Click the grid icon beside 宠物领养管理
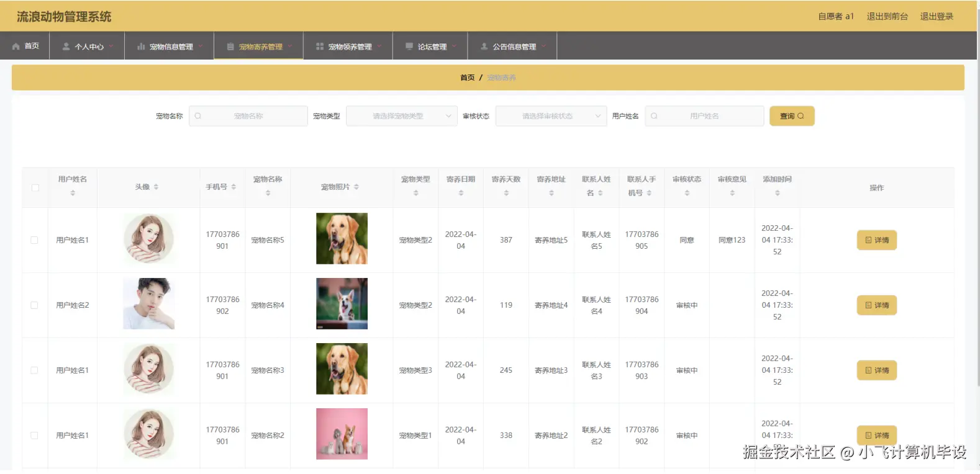The image size is (980, 474). [320, 47]
